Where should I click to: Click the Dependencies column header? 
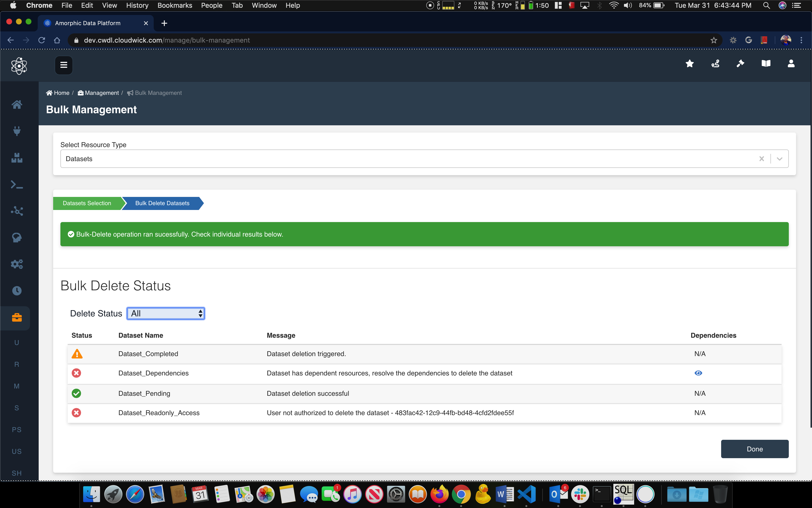[x=713, y=335]
